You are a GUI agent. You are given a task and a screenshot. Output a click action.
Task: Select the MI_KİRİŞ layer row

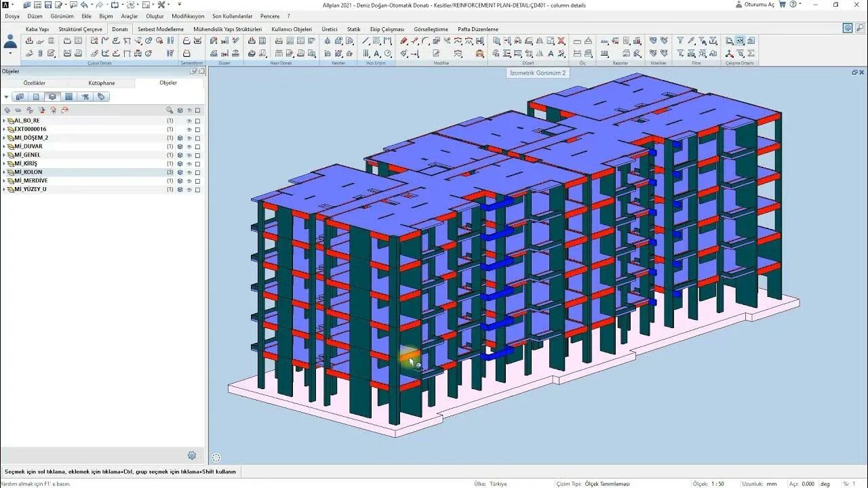[102, 163]
